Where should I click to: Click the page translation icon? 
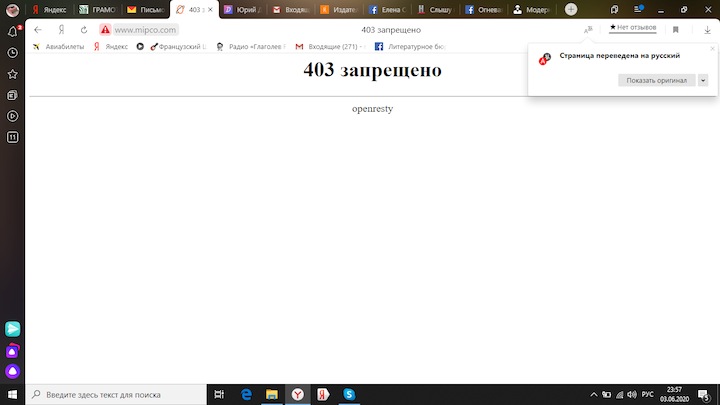tap(588, 30)
